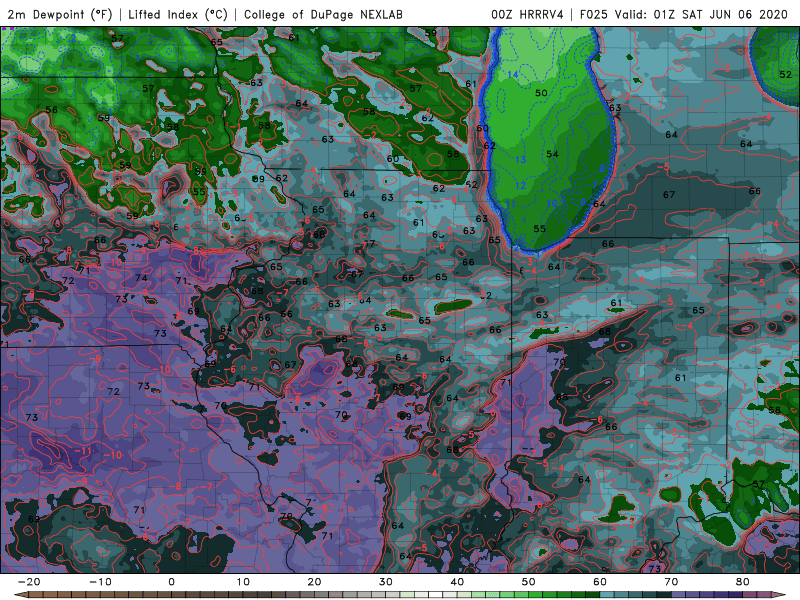Image resolution: width=800 pixels, height=600 pixels.
Task: Click the 50 dewpoint value over Lake Michigan
Action: point(541,93)
